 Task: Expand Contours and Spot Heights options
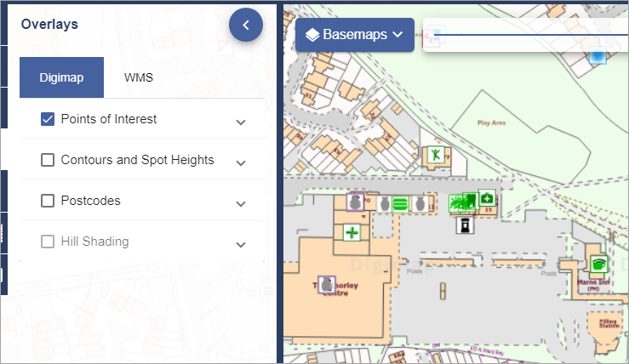pyautogui.click(x=241, y=162)
